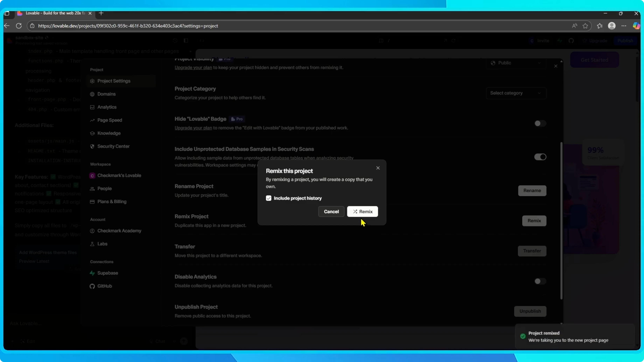644x362 pixels.
Task: Click the People group icon
Action: 92,189
